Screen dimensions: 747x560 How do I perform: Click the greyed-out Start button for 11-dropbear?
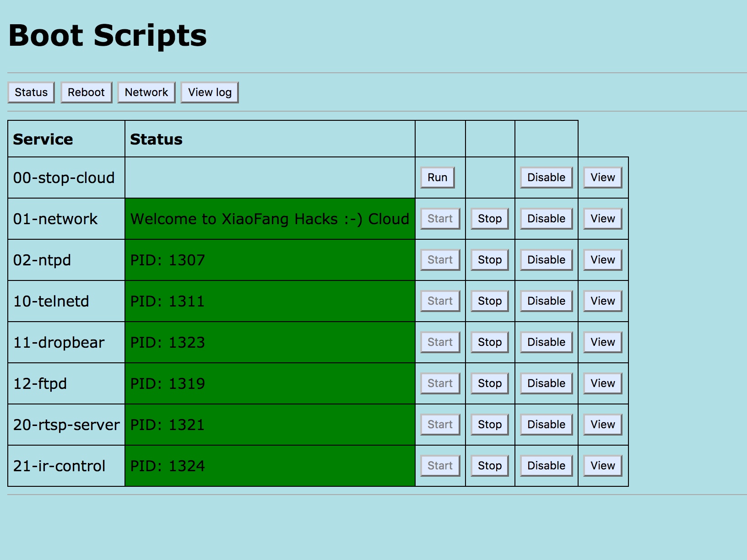pyautogui.click(x=440, y=342)
